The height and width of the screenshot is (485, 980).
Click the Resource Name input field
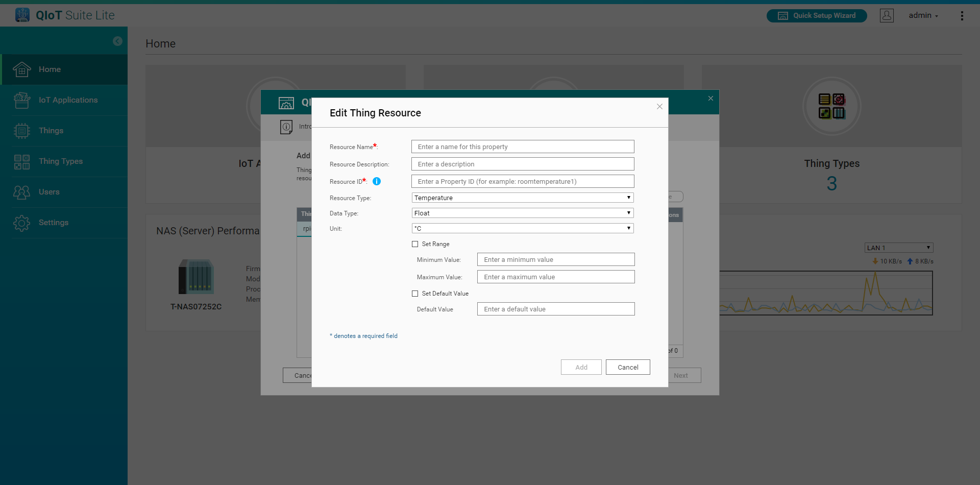pyautogui.click(x=522, y=147)
